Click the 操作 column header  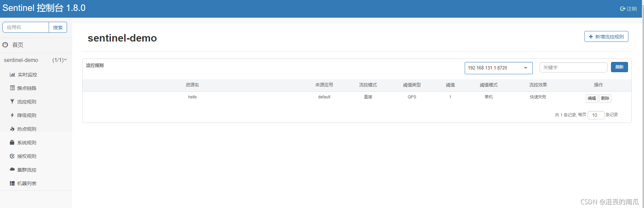598,85
